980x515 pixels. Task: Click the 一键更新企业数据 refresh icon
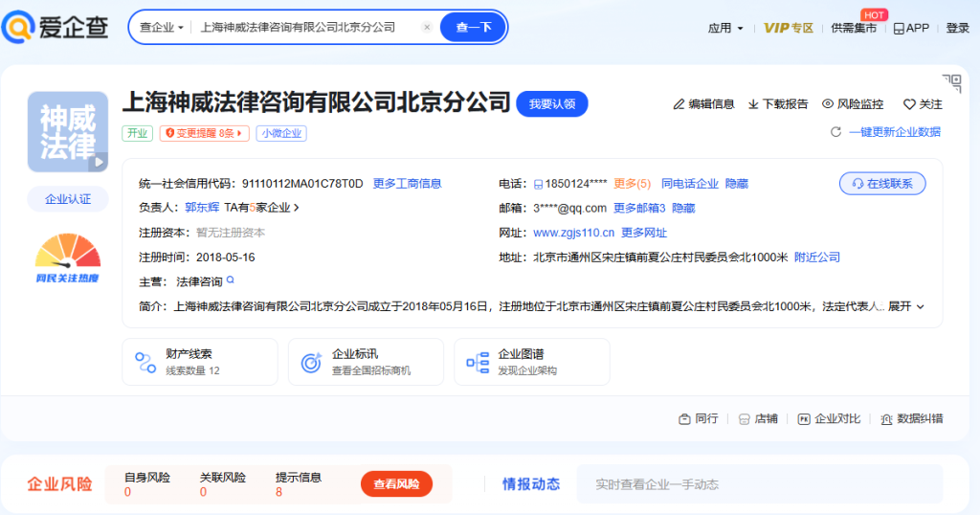click(835, 132)
